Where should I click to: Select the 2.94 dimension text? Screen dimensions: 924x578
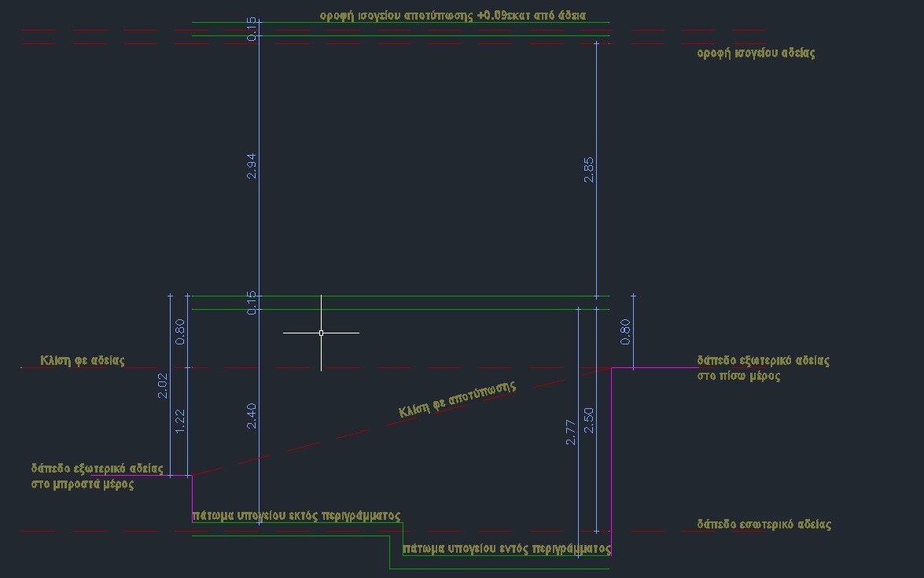point(252,167)
